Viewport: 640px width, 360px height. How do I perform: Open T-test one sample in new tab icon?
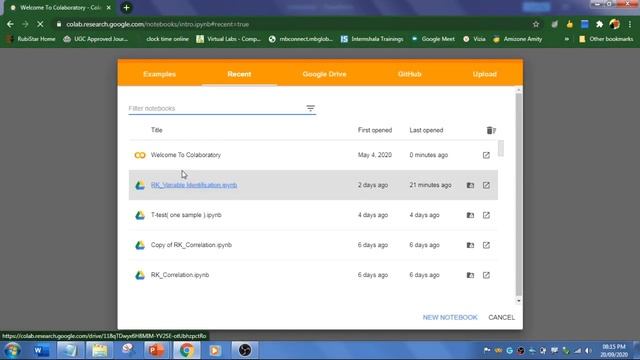coord(486,215)
